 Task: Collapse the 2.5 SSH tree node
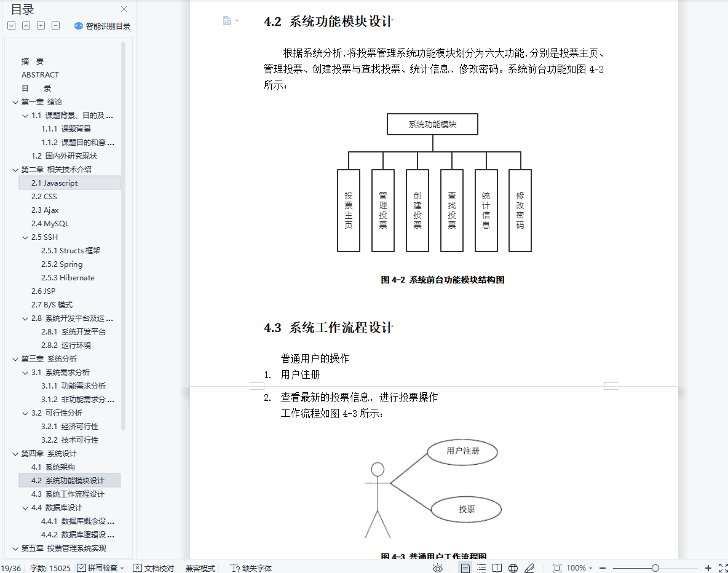[25, 237]
